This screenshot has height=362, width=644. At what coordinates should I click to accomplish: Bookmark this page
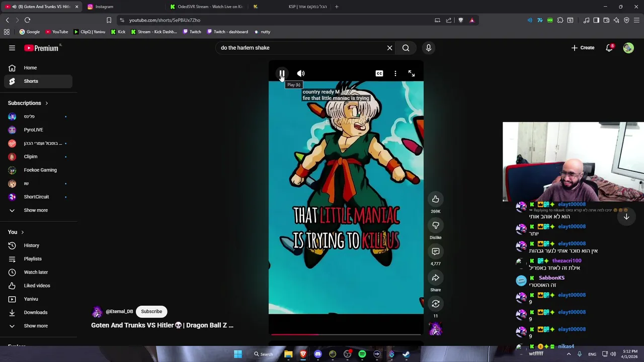click(109, 20)
